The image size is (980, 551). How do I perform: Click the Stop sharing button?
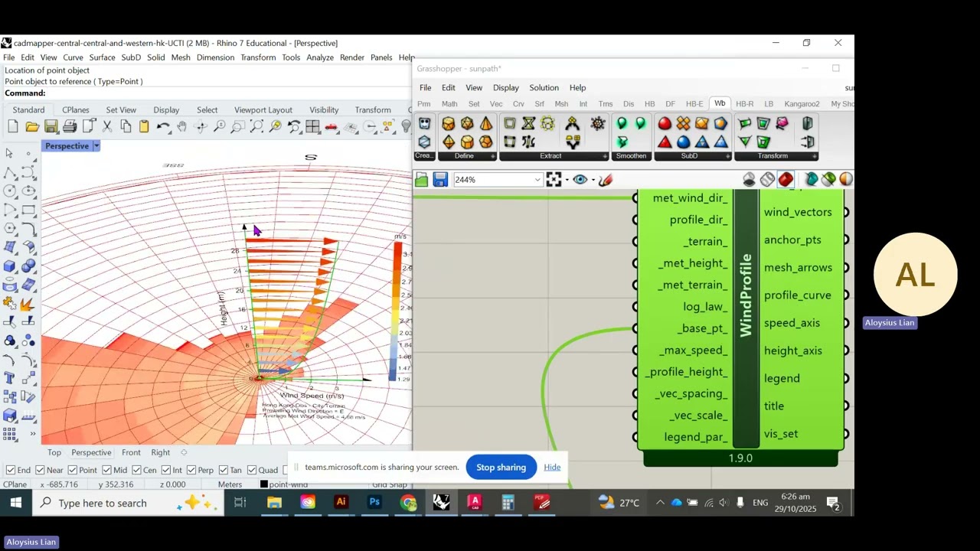[501, 468]
